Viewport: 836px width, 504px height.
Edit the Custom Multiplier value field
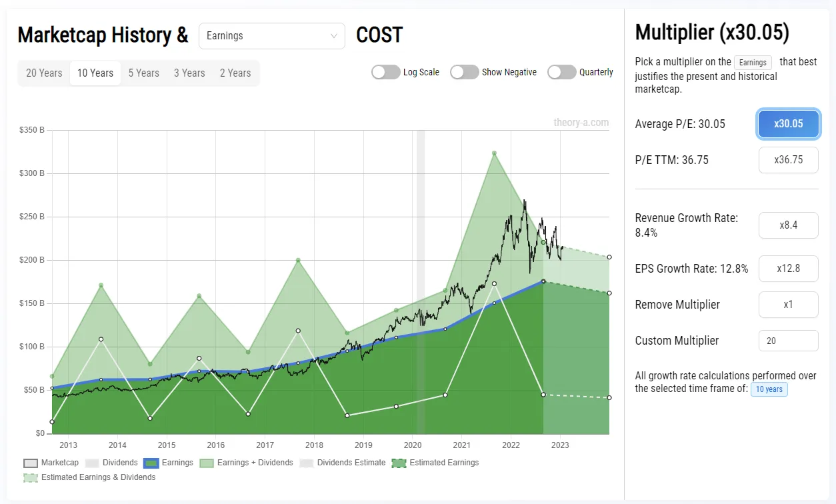pyautogui.click(x=788, y=340)
